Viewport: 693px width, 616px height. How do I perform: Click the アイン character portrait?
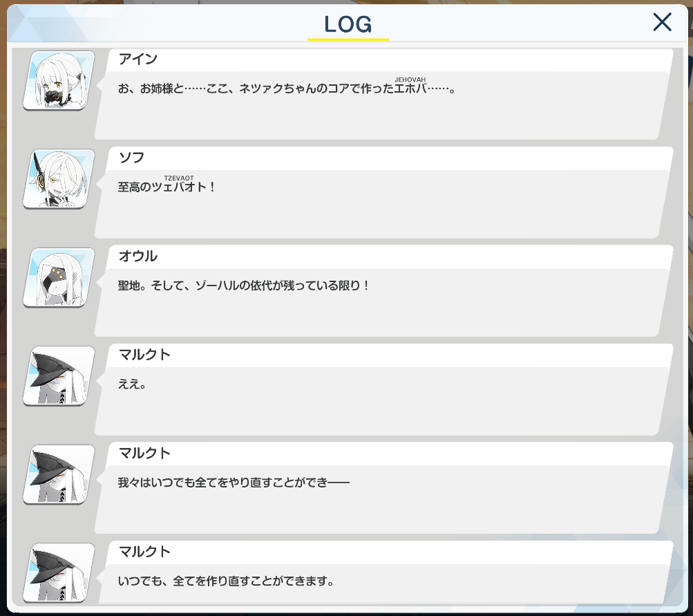[59, 80]
